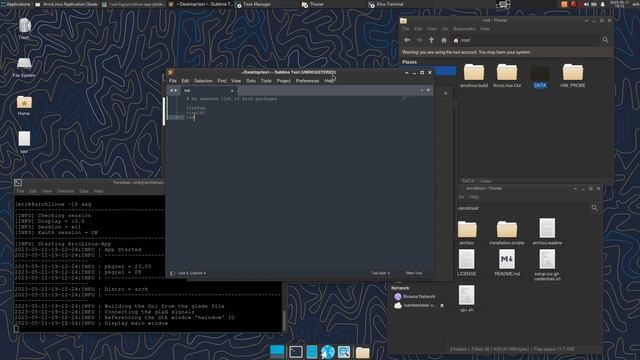Click Browse Network in Thunar sidebar
Image resolution: width=640 pixels, height=360 pixels.
415,297
